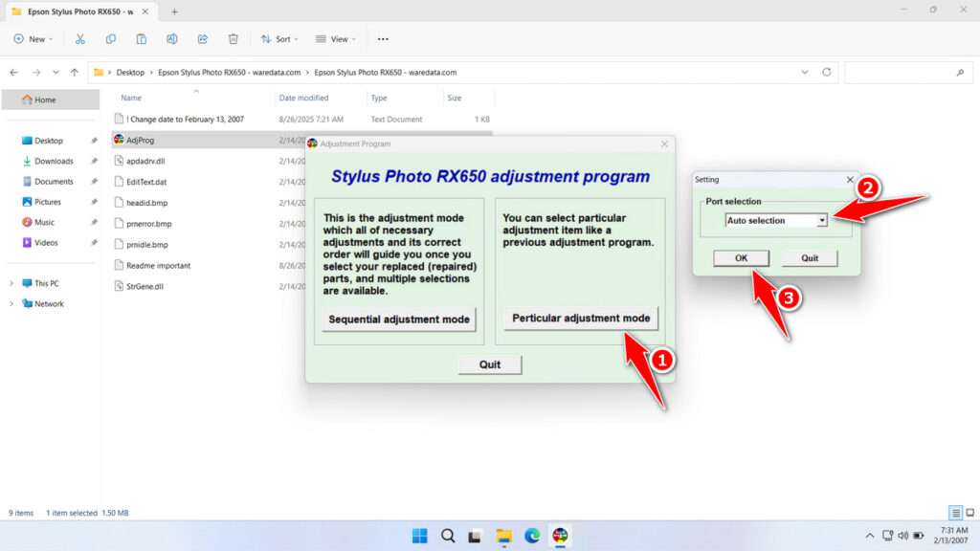Open Downloads in navigation pane
980x551 pixels.
[x=54, y=161]
